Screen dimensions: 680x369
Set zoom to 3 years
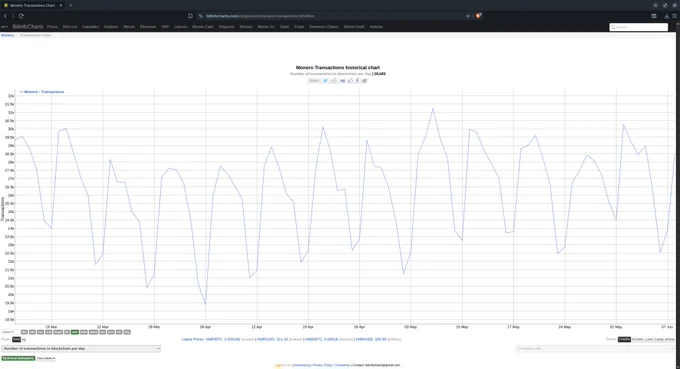point(659,339)
